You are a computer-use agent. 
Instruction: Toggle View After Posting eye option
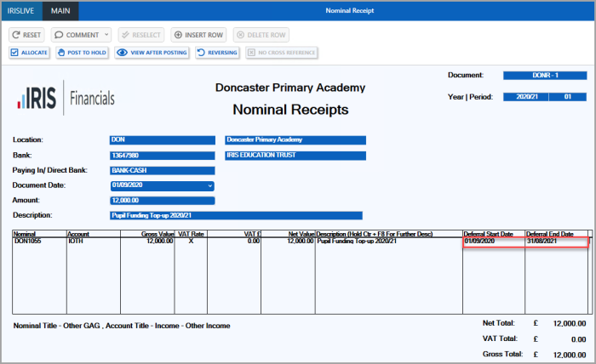coord(123,53)
